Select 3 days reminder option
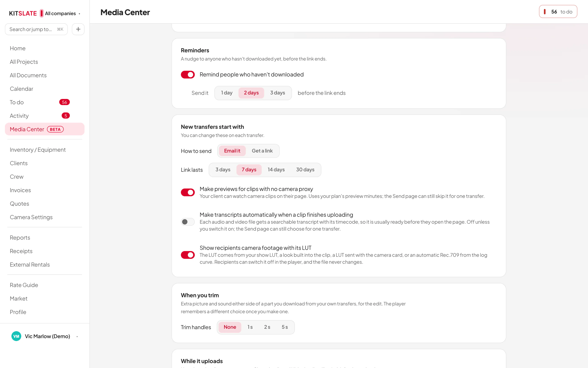588x368 pixels. pyautogui.click(x=277, y=93)
